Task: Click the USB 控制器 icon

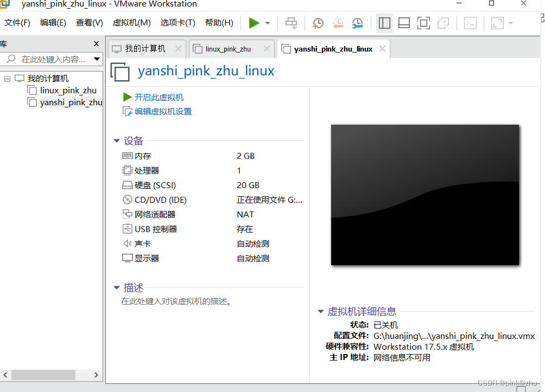Action: tap(127, 229)
